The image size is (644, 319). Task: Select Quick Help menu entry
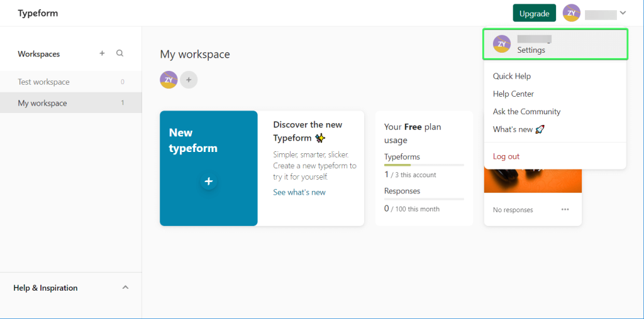tap(512, 76)
